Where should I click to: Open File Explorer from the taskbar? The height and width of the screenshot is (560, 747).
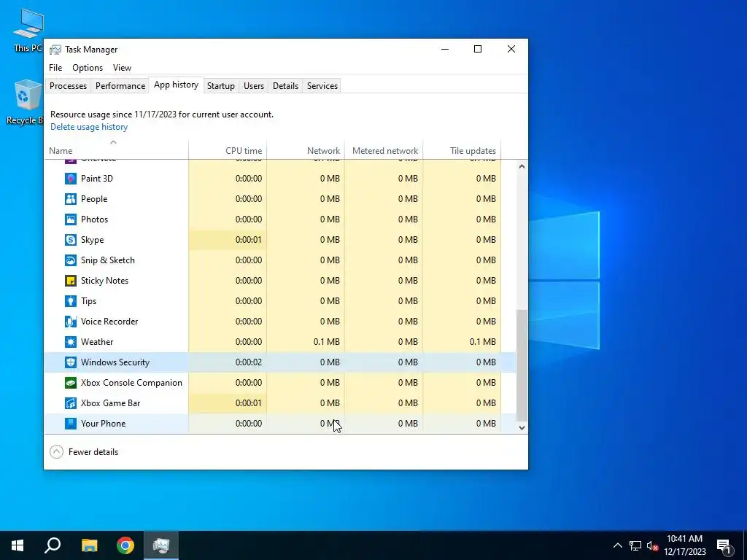89,545
